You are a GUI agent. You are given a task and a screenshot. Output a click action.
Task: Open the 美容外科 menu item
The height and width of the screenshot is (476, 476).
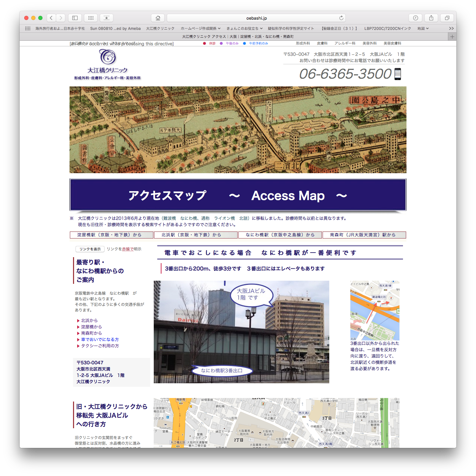point(370,44)
